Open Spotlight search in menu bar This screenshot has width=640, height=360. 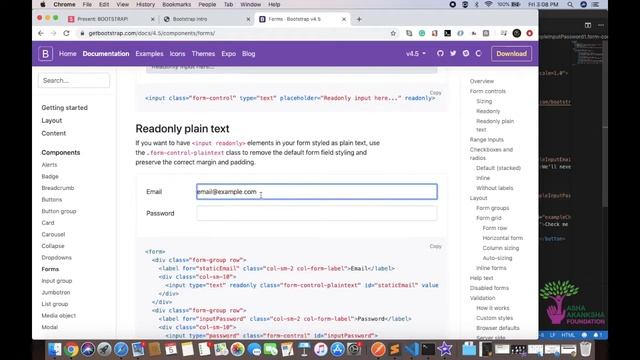[570, 4]
